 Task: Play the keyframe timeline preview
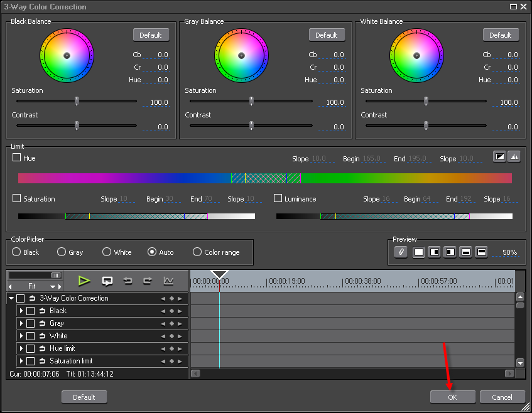pos(84,281)
